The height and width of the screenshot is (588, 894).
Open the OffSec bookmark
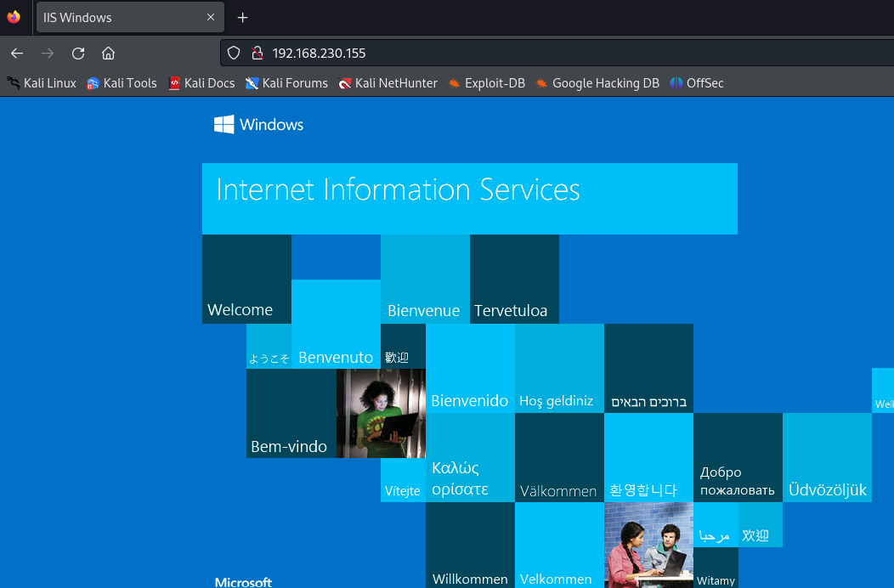pyautogui.click(x=697, y=83)
